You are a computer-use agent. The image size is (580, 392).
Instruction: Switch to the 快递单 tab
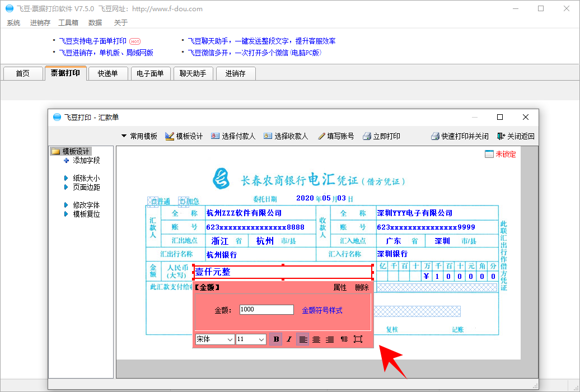[x=108, y=73]
